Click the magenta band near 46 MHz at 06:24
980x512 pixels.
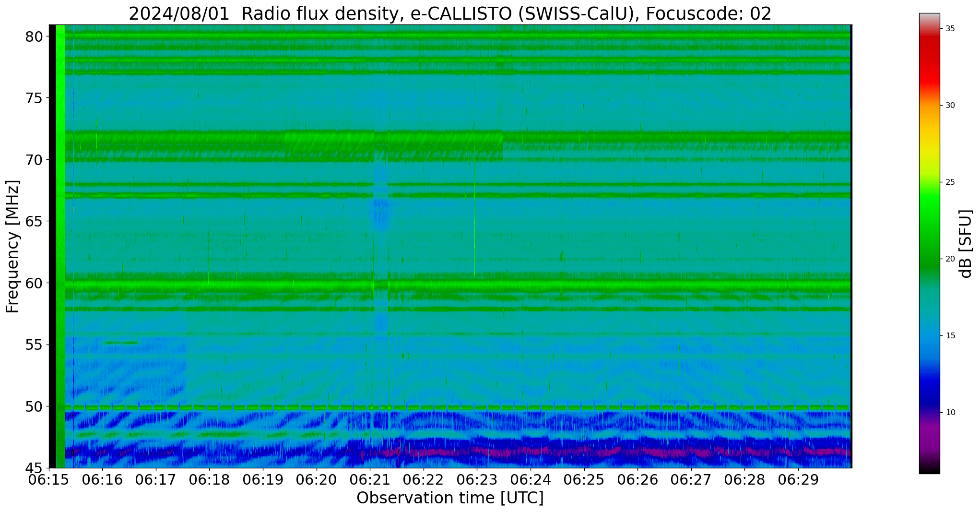(x=531, y=452)
